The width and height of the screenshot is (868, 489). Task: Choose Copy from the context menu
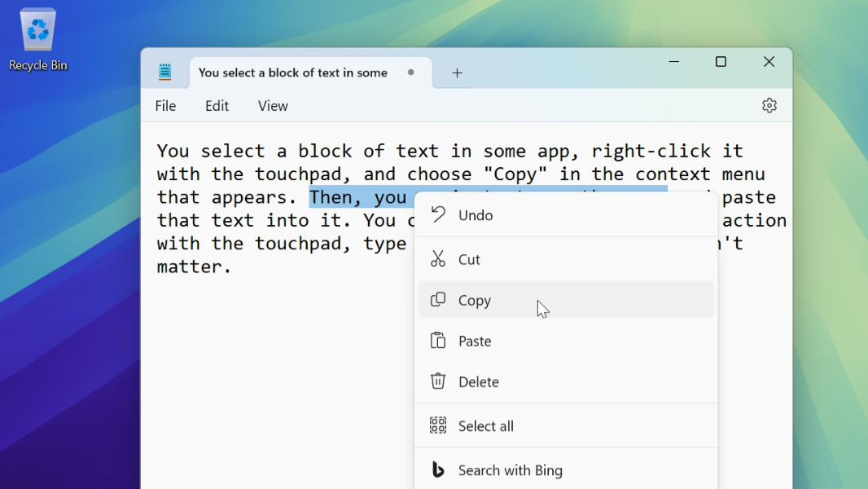tap(475, 301)
